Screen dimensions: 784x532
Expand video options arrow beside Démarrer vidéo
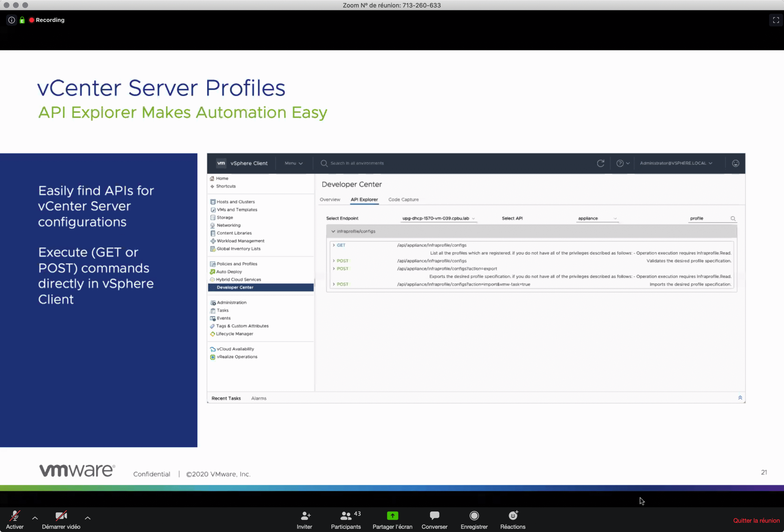coord(88,518)
